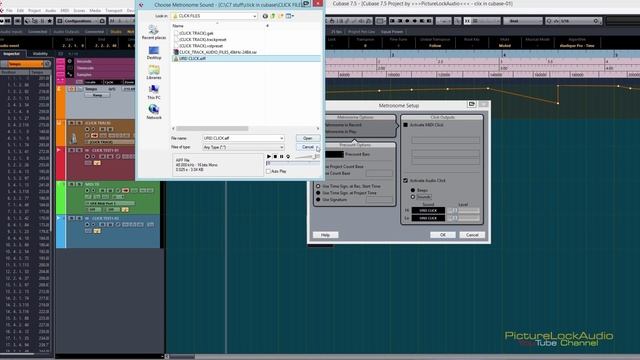Viewport: 640px width, 360px height.
Task: Go back to last folder in file dialog
Action: pos(265,16)
